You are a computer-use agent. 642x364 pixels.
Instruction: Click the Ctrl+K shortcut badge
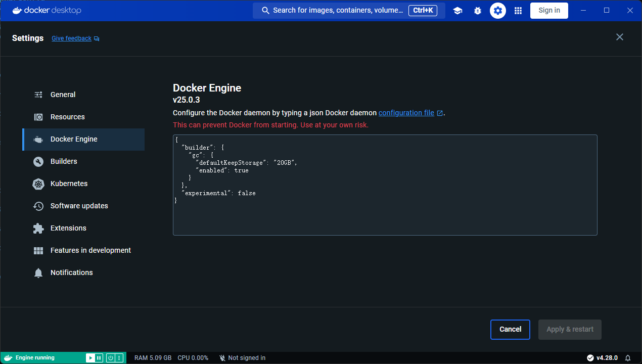pyautogui.click(x=423, y=10)
